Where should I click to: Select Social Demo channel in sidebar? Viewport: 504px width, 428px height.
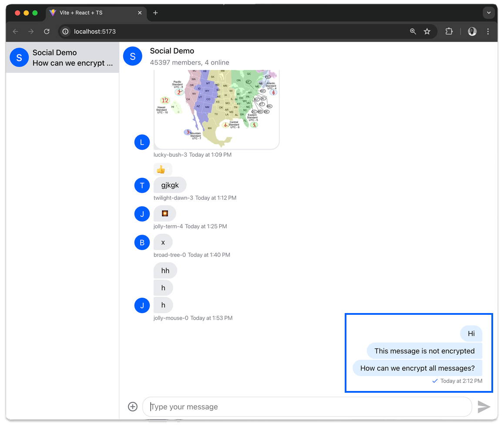(62, 57)
